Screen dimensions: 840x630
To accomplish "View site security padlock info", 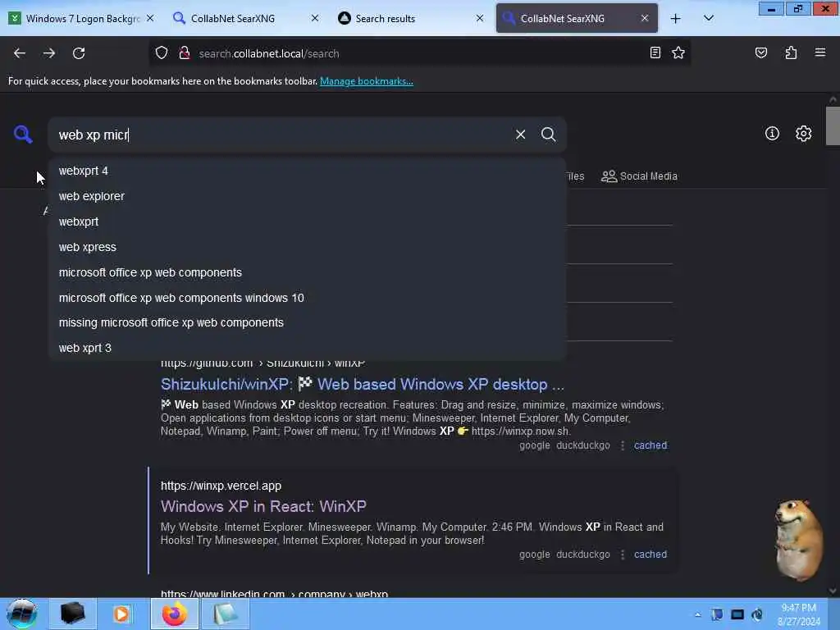I will [x=185, y=53].
